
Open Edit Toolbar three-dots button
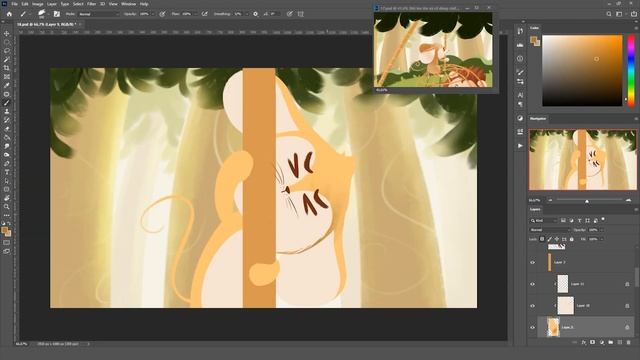click(x=7, y=215)
